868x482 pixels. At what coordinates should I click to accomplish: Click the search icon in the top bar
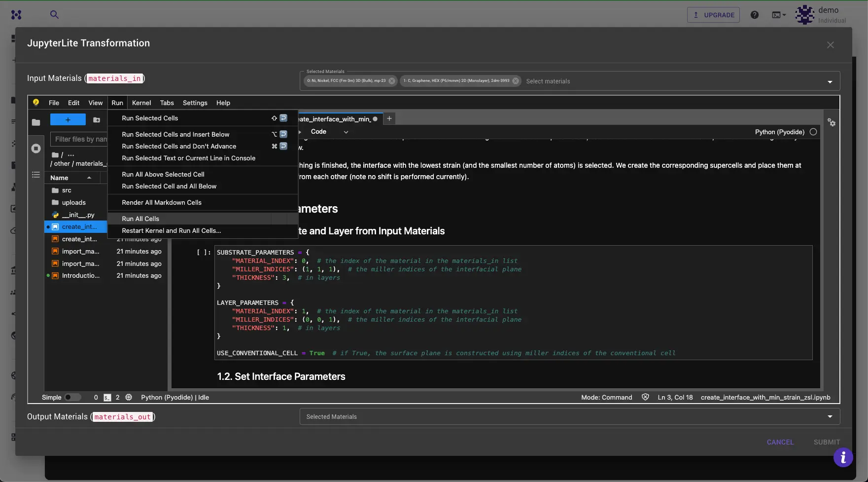pos(54,15)
